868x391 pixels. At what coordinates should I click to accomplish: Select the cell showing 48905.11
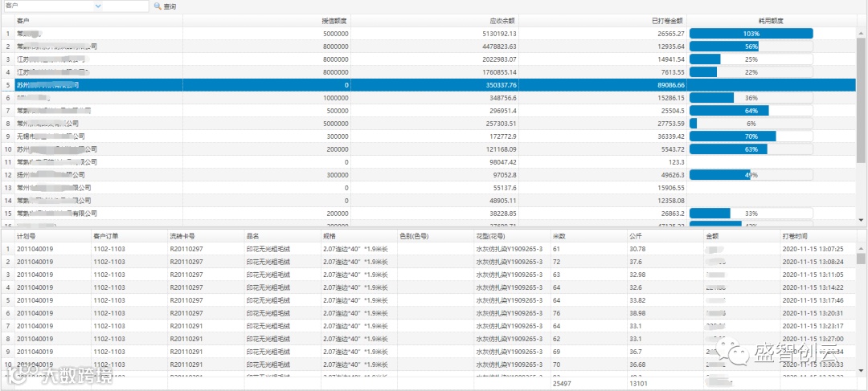point(503,200)
